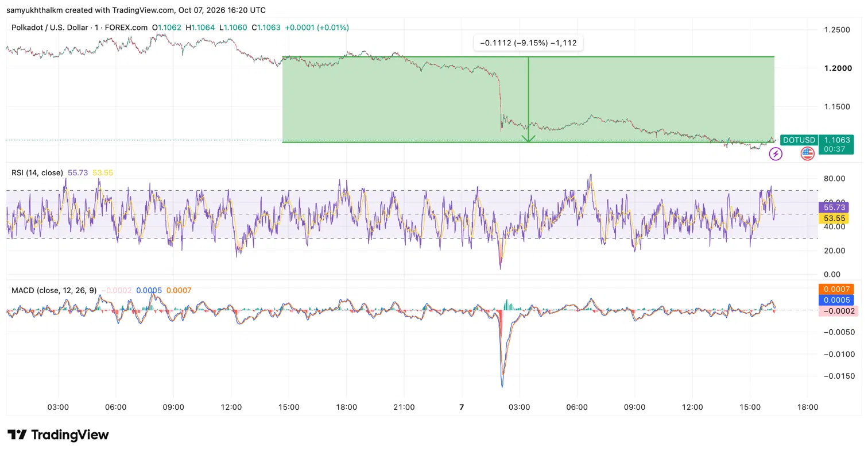Click the 20.00 RSI axis label
The height and width of the screenshot is (454, 868).
(834, 251)
